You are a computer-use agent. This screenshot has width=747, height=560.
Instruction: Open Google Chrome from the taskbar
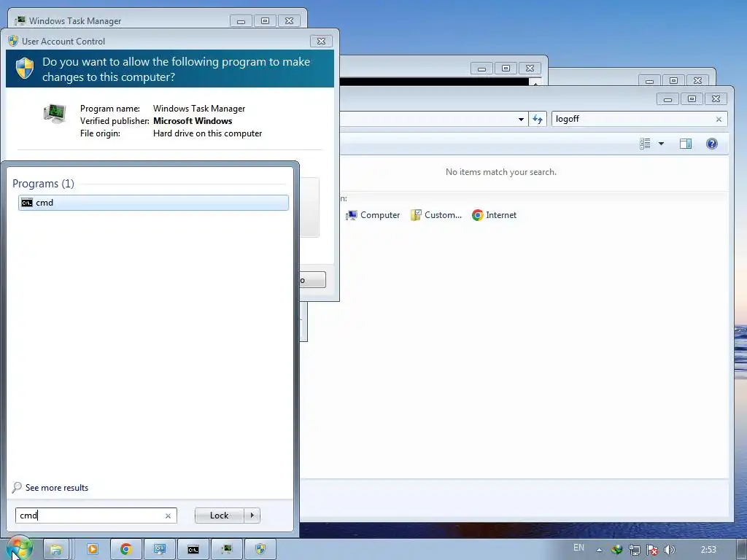click(126, 550)
